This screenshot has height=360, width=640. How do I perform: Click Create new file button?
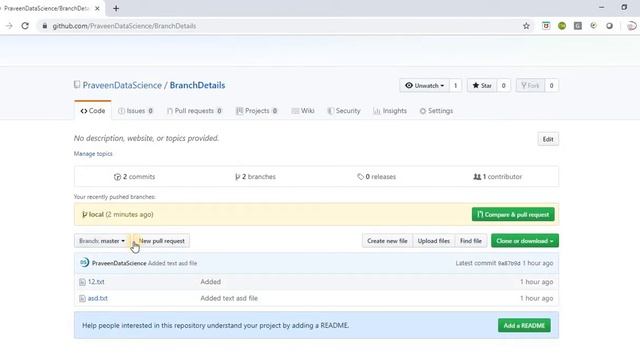coord(387,241)
